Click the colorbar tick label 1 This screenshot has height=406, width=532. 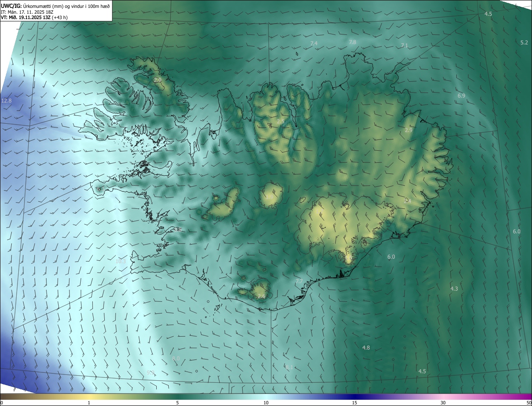(89, 403)
